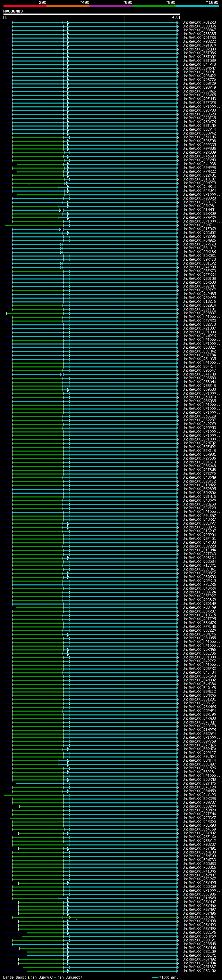Select label UniRef100_Q9FUN3
222x980 pixels.
click(199, 99)
